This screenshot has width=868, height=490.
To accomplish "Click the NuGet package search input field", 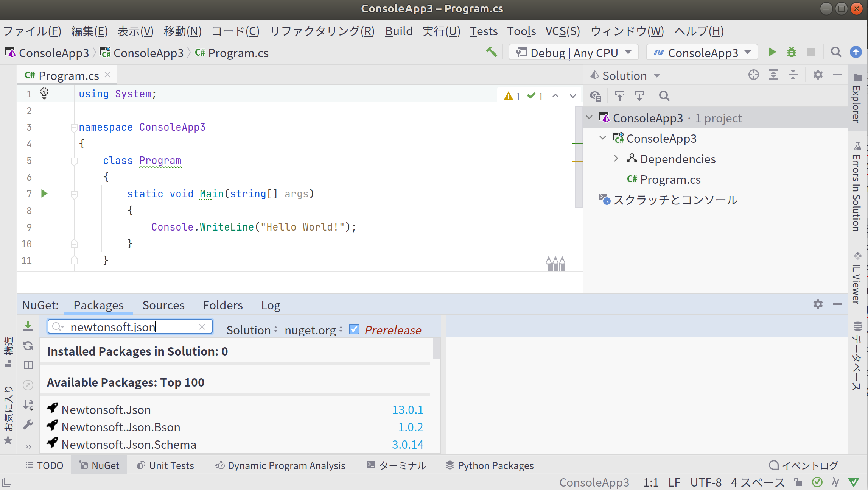I will [130, 327].
